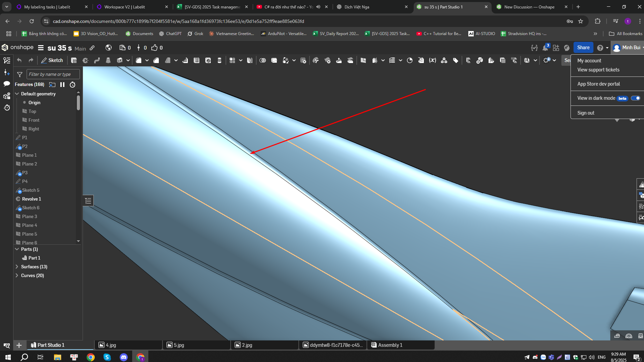644x362 pixels.
Task: Select the Boolean tool
Action: coord(263,60)
